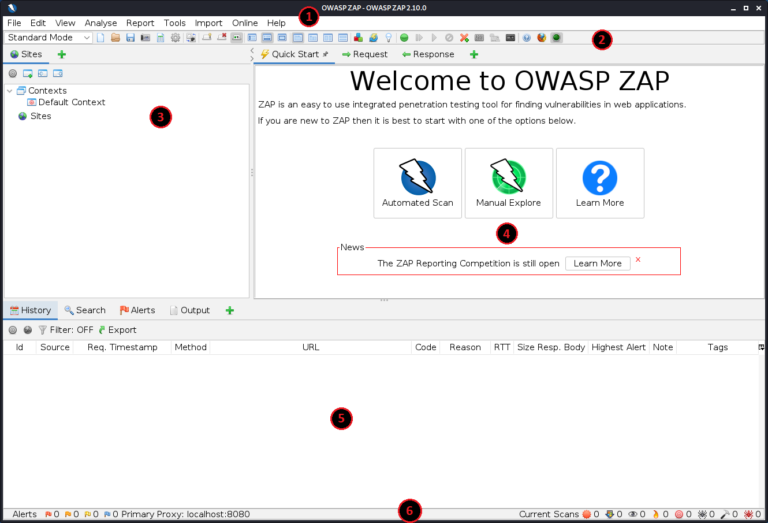Switch to the Output tab

[190, 310]
